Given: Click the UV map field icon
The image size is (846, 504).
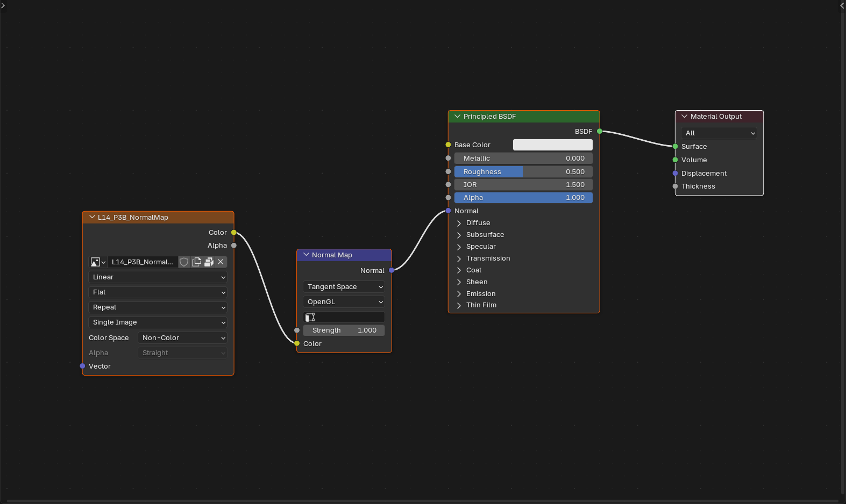Looking at the screenshot, I should pyautogui.click(x=310, y=317).
